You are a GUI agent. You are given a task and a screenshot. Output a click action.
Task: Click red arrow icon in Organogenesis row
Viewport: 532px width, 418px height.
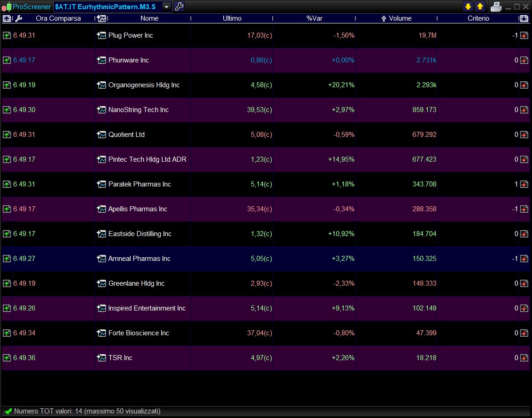coord(524,85)
